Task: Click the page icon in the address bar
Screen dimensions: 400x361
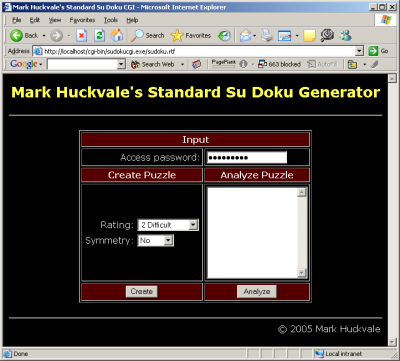Action: point(38,51)
